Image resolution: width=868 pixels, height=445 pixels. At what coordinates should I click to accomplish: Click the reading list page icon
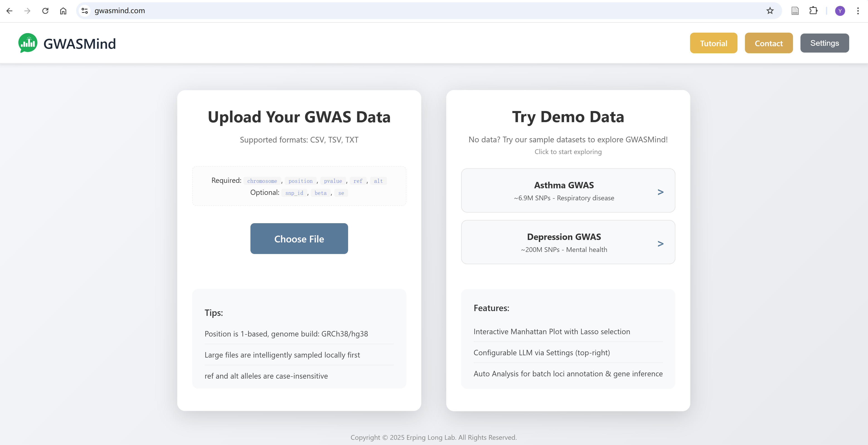(795, 11)
